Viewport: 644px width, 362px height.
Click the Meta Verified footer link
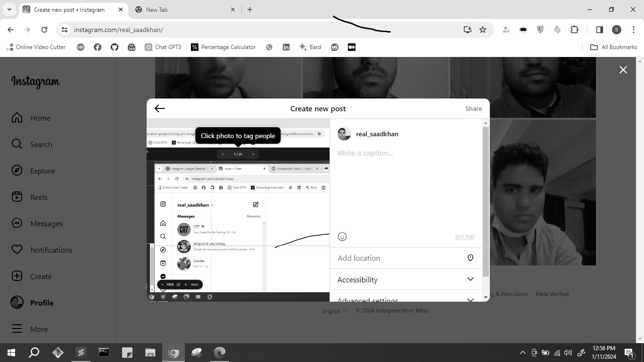tap(552, 294)
